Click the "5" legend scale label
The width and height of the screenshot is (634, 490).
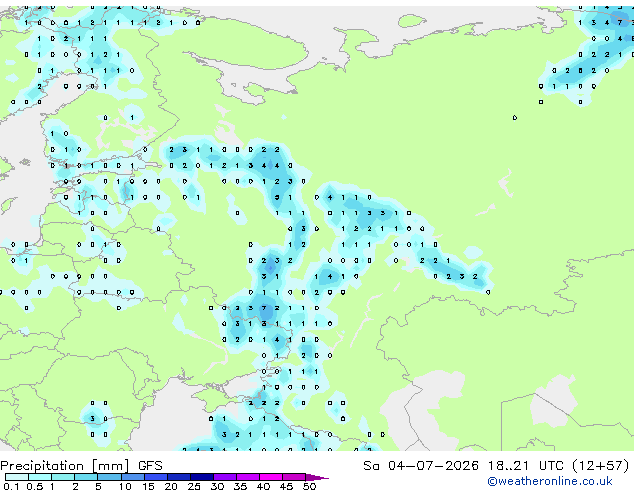coord(98,486)
